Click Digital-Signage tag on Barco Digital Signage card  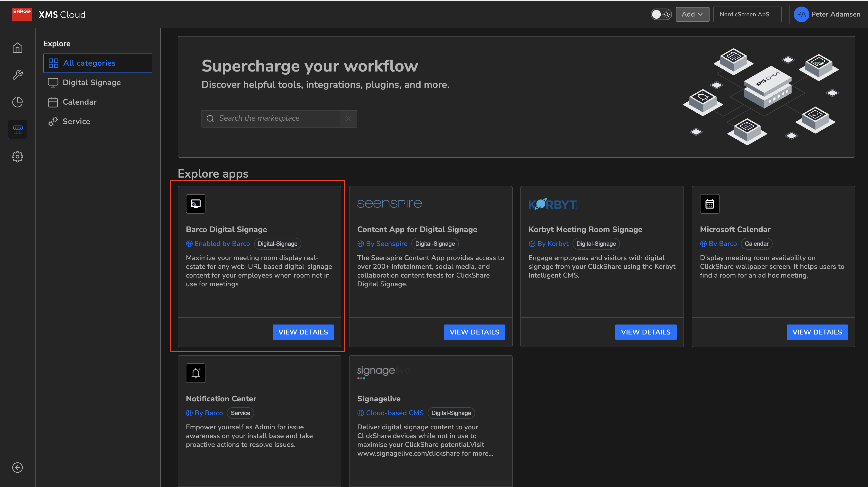point(278,243)
